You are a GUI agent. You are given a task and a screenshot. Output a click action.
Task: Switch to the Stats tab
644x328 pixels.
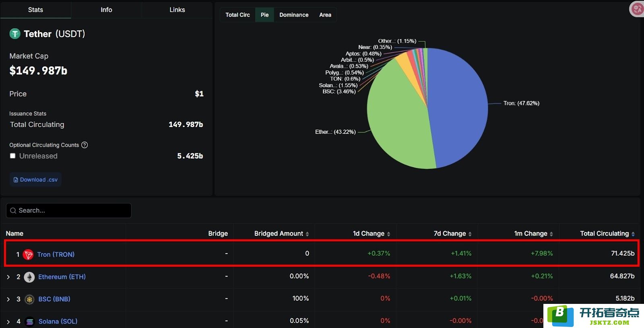(35, 10)
